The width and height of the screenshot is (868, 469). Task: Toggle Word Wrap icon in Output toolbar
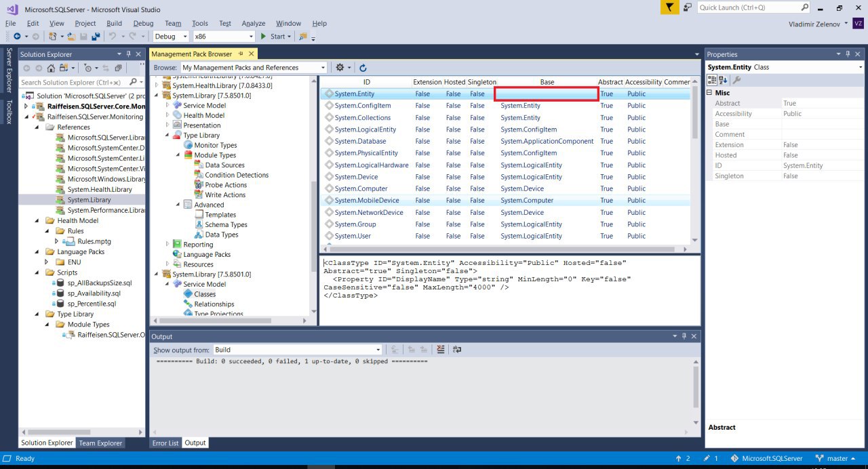coord(456,350)
